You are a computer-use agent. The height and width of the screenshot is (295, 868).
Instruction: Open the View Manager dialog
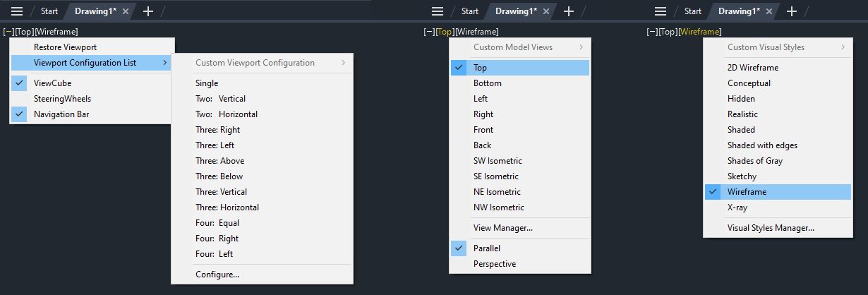click(502, 228)
